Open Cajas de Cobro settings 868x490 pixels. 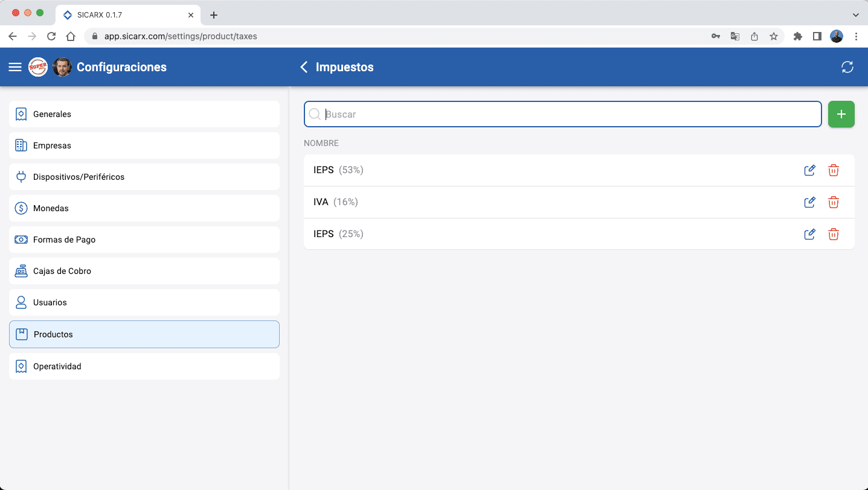[144, 271]
